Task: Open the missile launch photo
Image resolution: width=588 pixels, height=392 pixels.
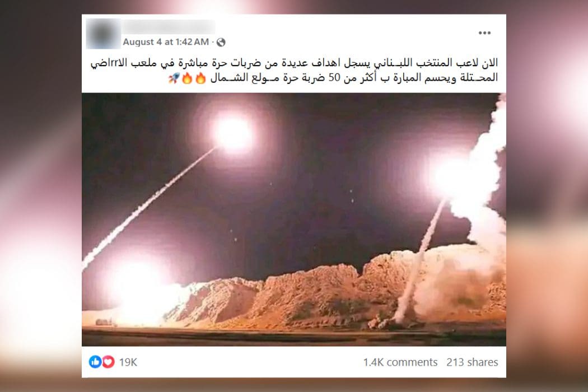Action: pyautogui.click(x=294, y=220)
